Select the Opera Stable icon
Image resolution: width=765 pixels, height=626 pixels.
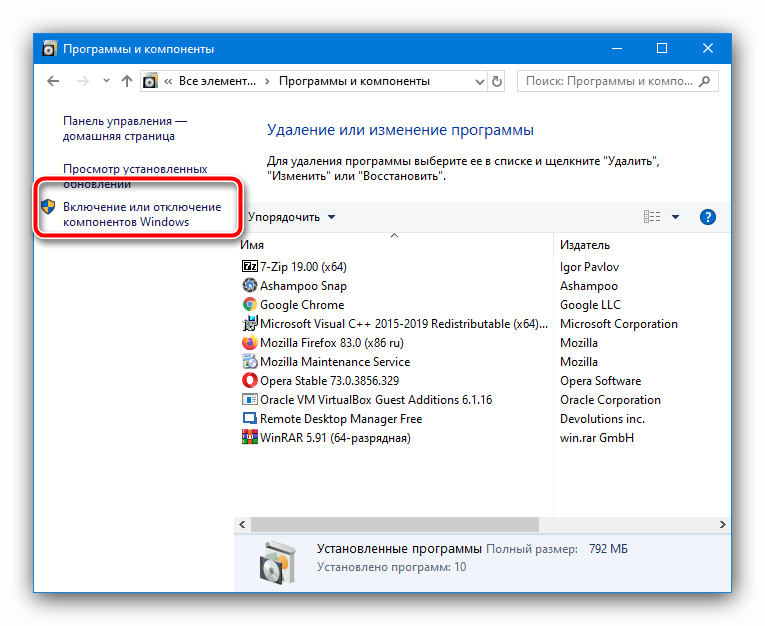pyautogui.click(x=249, y=381)
